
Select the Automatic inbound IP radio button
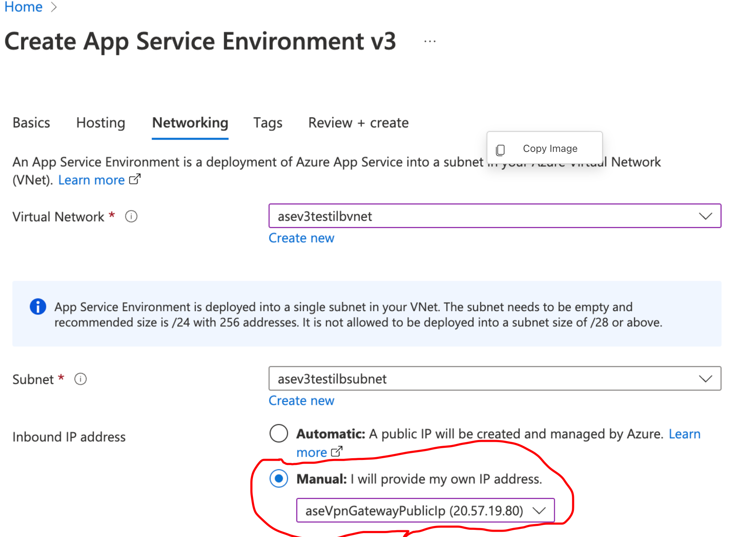pos(279,433)
